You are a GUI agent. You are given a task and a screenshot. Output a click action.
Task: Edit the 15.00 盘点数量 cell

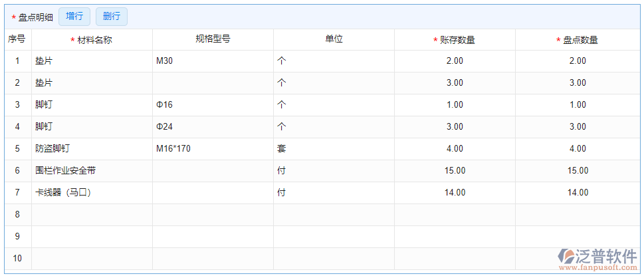pyautogui.click(x=577, y=171)
